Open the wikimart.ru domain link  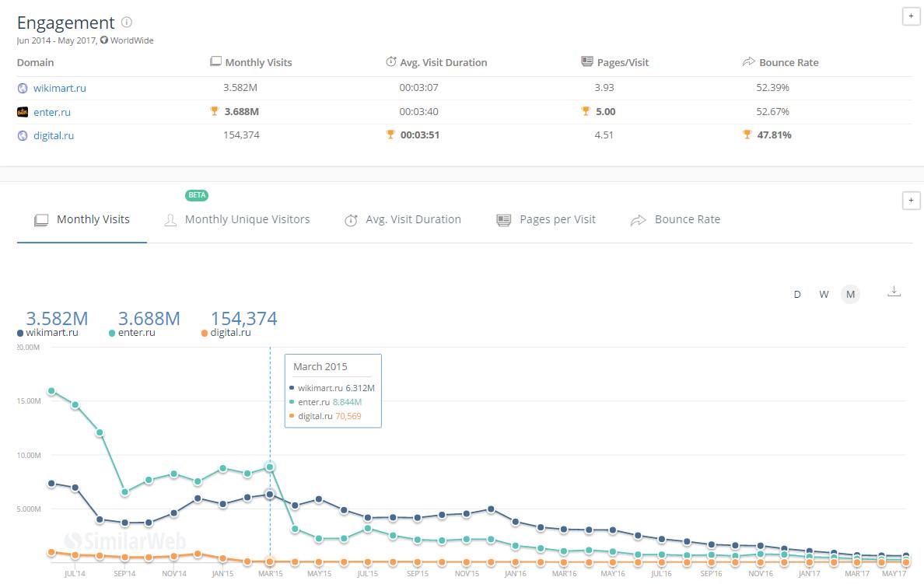(59, 88)
